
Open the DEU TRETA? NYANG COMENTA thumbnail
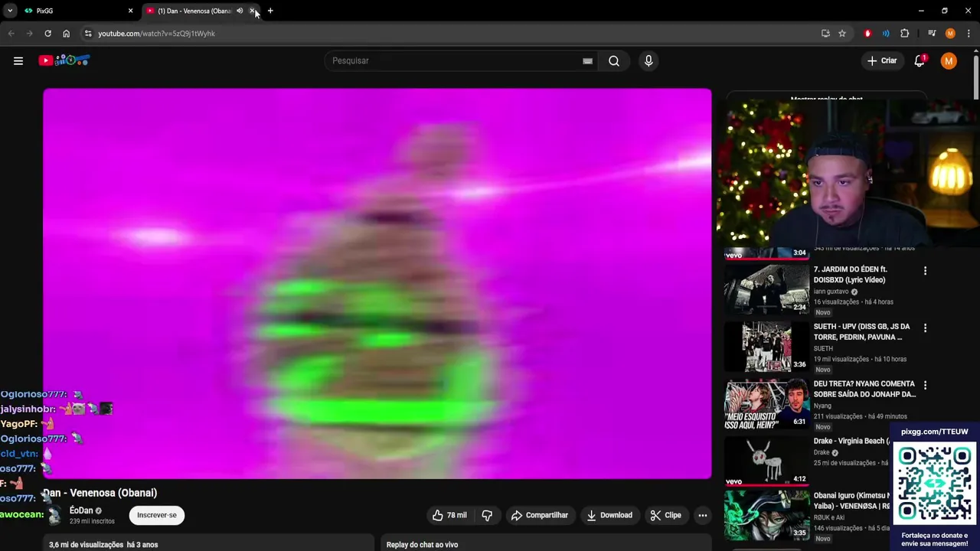click(x=766, y=403)
